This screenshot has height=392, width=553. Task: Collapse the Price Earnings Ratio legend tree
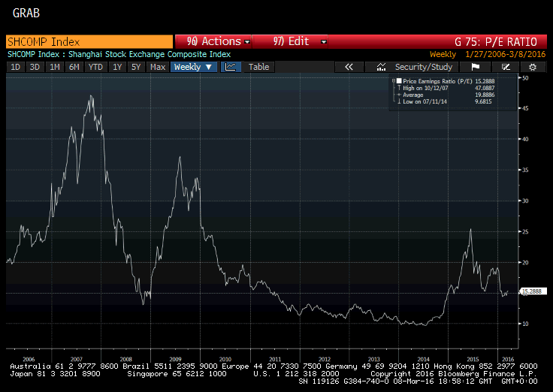(x=394, y=80)
